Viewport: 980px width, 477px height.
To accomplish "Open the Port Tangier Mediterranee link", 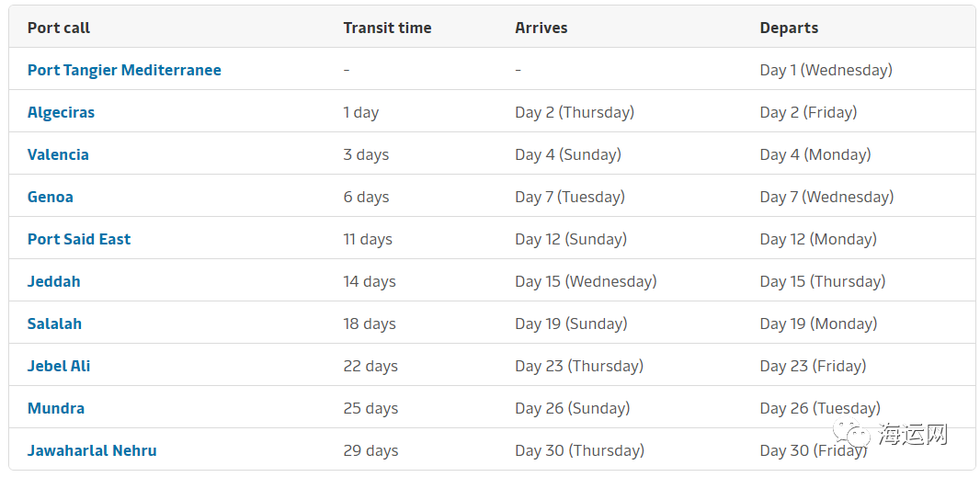I will tap(124, 70).
